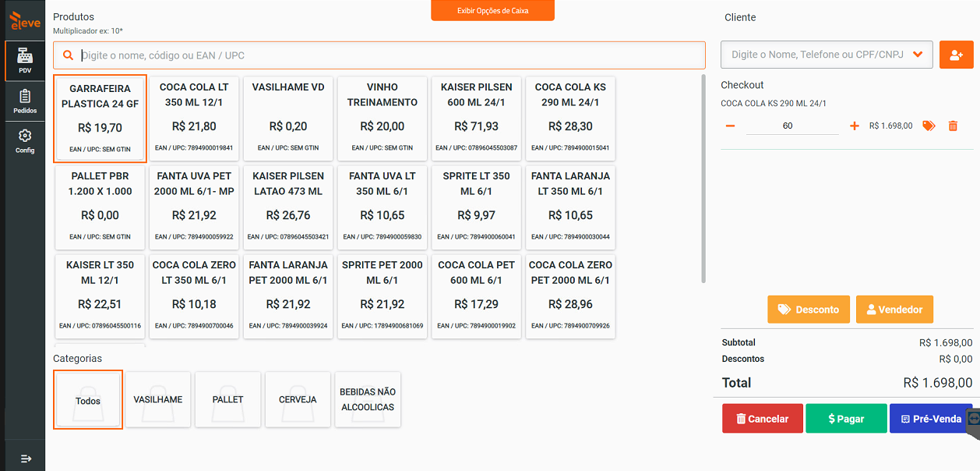Add KAISER PILSEN LATAO 473 ML product
Image resolution: width=980 pixels, height=471 pixels.
[x=288, y=207]
